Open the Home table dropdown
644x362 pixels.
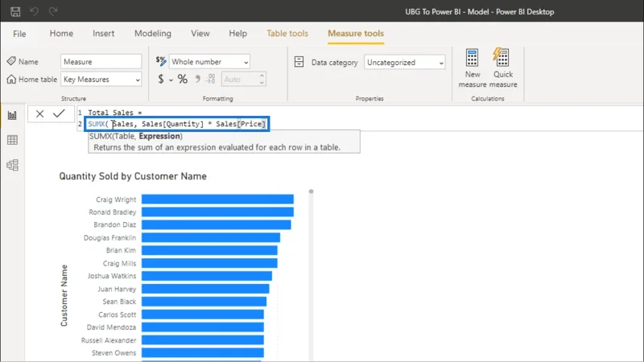pos(101,79)
